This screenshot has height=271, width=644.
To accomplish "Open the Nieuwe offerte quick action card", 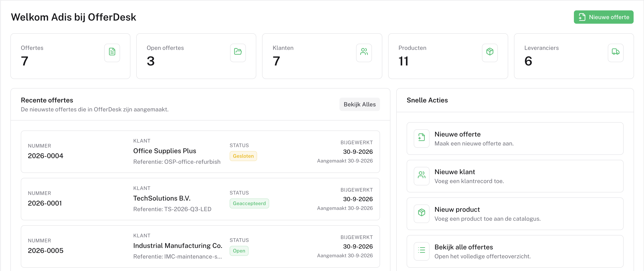I will coord(515,138).
